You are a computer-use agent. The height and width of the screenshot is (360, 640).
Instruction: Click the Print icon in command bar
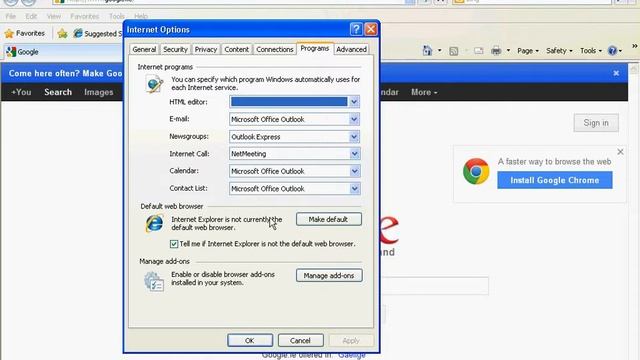(496, 51)
